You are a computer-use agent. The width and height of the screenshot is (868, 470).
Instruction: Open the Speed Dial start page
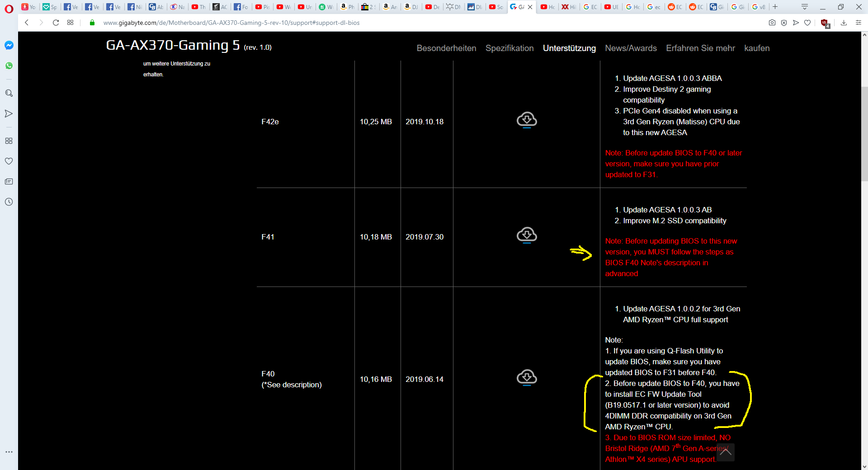70,23
